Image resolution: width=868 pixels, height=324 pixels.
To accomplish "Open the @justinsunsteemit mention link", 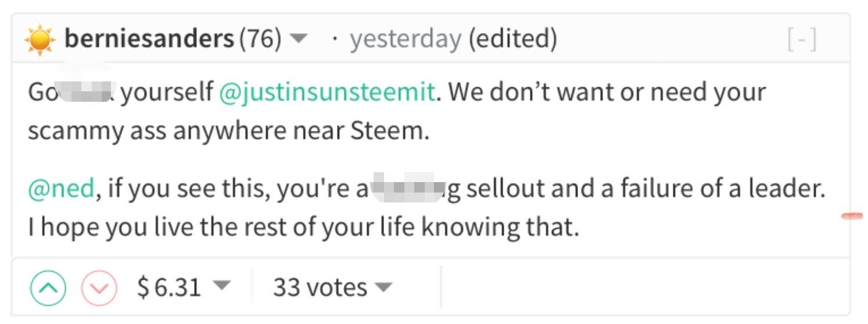I will click(x=328, y=92).
